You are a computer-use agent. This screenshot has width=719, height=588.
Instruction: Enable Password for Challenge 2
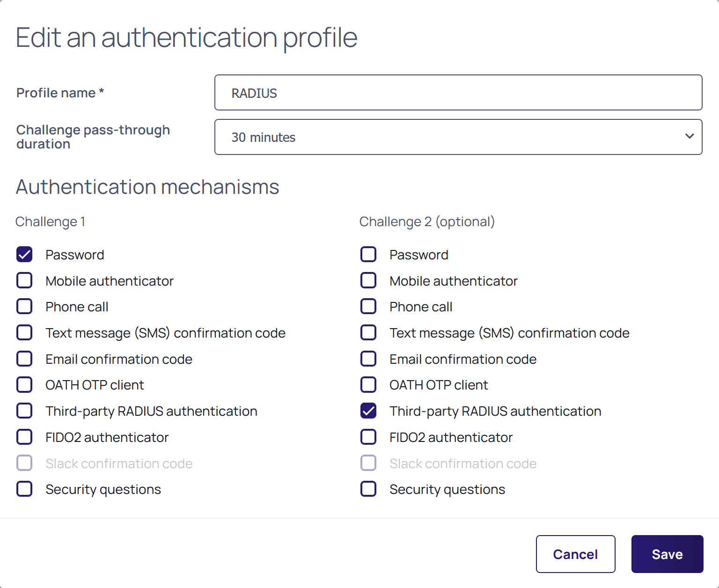coord(368,254)
